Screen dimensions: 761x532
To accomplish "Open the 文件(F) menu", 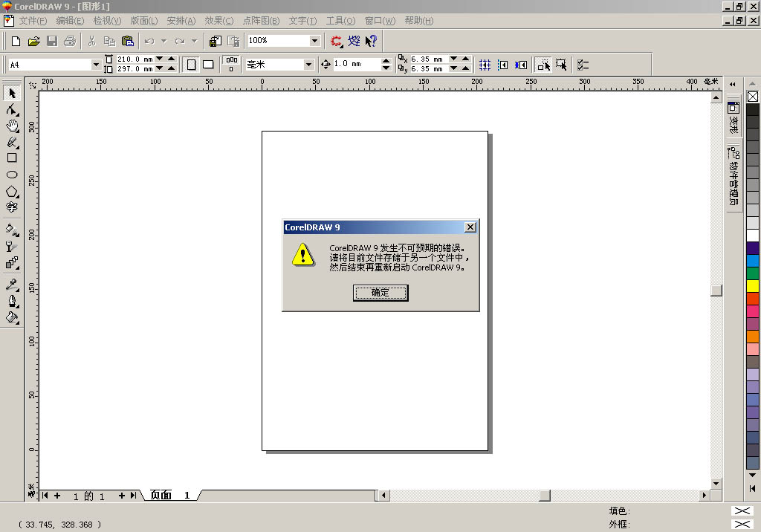I will [x=33, y=21].
